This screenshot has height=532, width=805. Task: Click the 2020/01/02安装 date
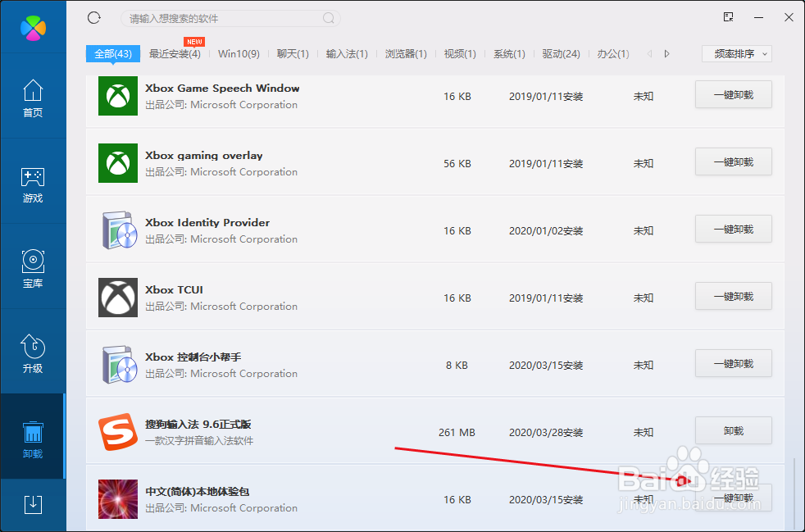tap(546, 230)
